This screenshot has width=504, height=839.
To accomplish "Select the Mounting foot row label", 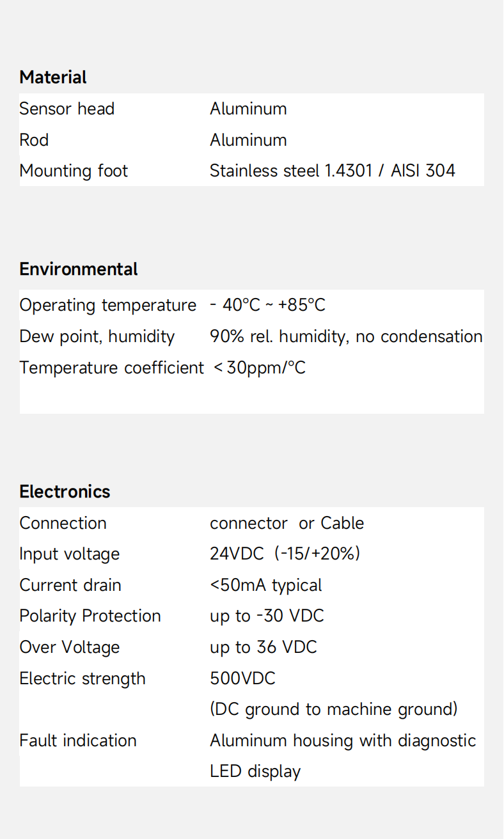I will pyautogui.click(x=74, y=171).
